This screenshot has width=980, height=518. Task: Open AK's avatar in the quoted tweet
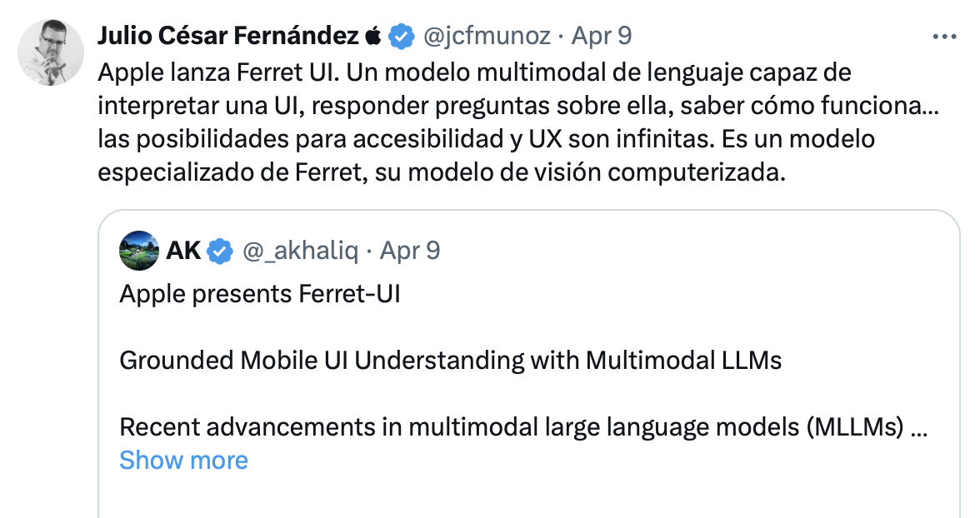click(x=139, y=251)
